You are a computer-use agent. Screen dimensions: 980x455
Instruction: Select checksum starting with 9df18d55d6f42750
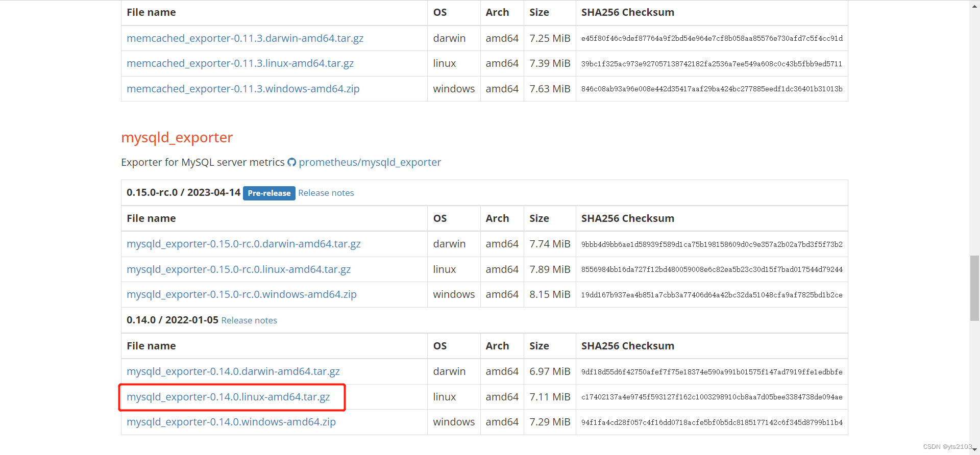712,372
